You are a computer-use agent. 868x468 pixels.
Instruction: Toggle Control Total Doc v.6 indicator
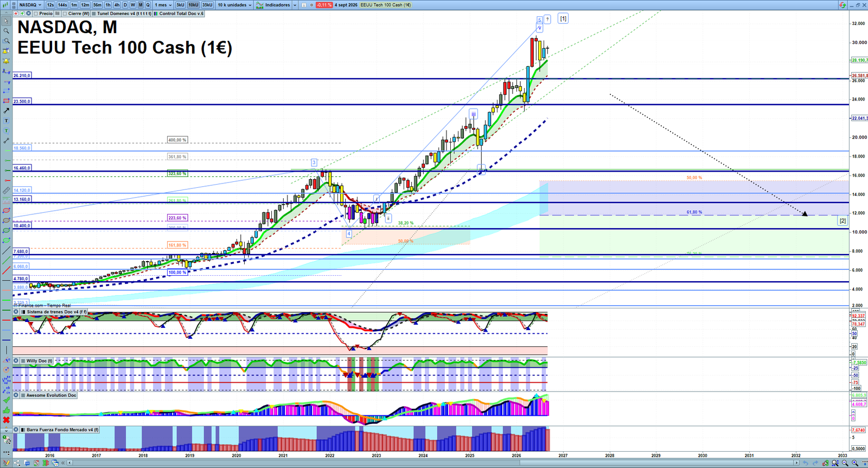(x=156, y=14)
